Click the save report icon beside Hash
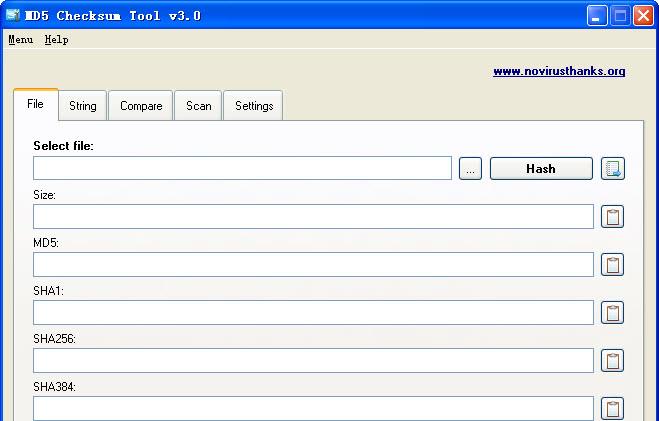 click(612, 168)
